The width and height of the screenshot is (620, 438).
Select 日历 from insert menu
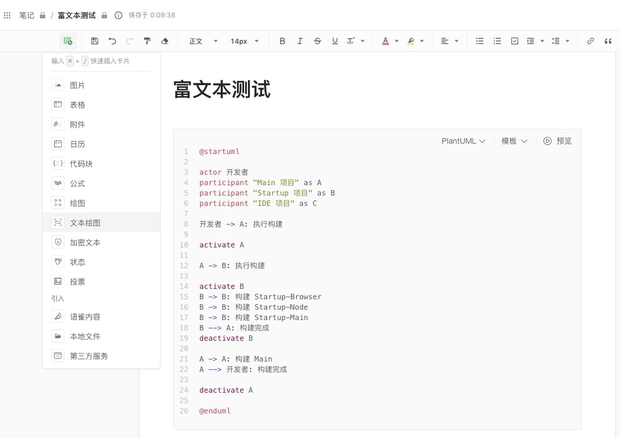click(101, 144)
